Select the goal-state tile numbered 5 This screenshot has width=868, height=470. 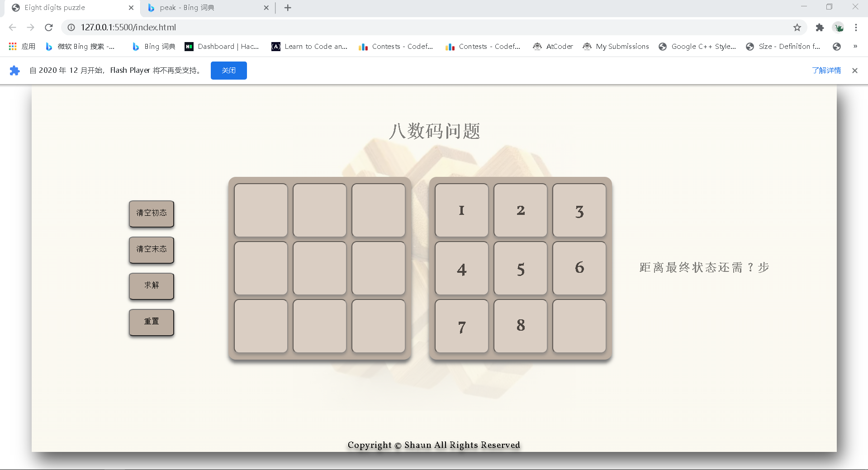[520, 268]
